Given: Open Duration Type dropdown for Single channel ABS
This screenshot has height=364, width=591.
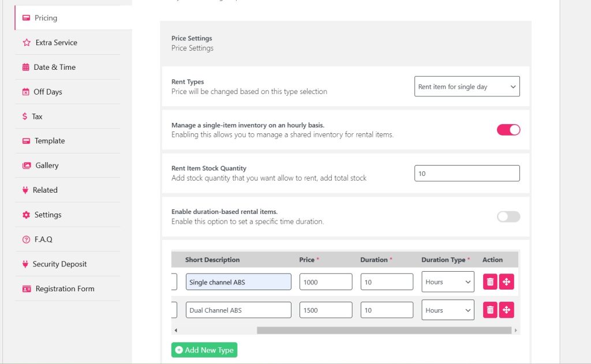Looking at the screenshot, I should coord(447,282).
